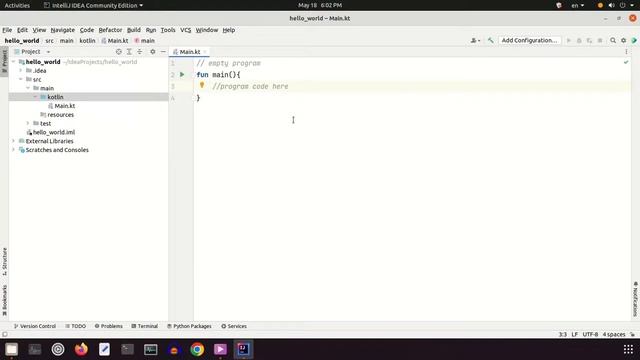Click the disabled Run button in toolbar

tap(569, 40)
